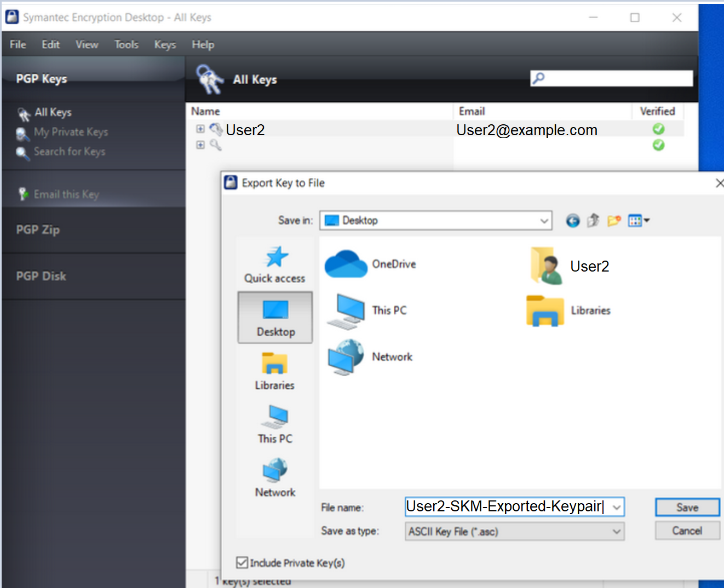Go up one folder level

(593, 221)
